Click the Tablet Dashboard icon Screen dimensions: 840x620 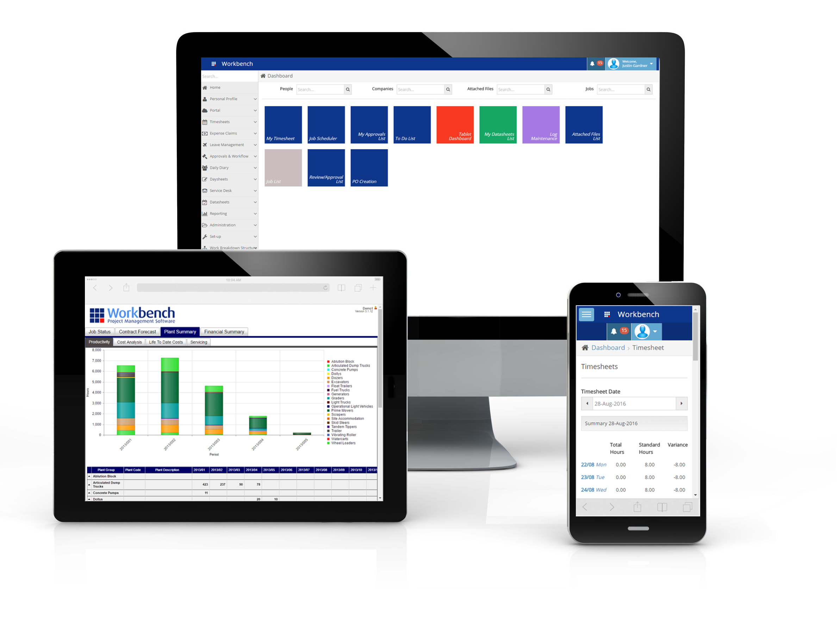pos(458,125)
